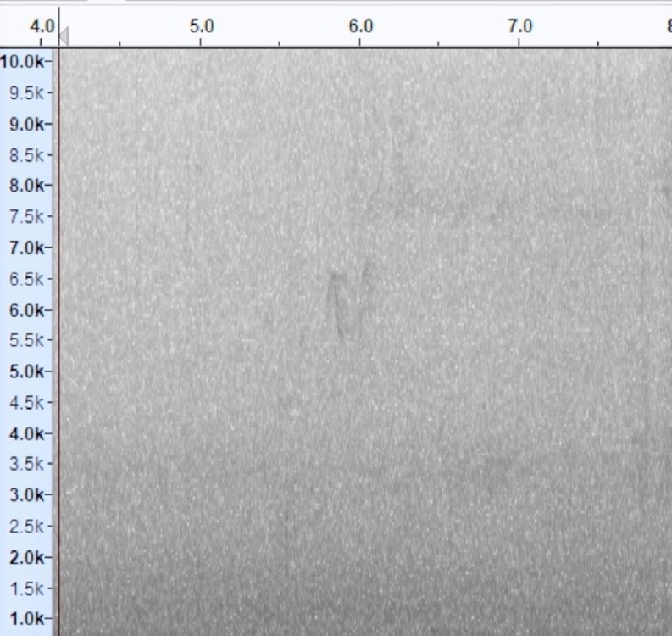This screenshot has height=636, width=672.
Task: Click the unlabeled half-second tick between 6.0 and 7.0
Action: coord(439,42)
